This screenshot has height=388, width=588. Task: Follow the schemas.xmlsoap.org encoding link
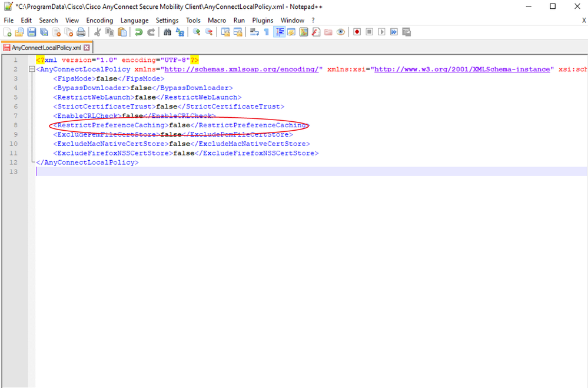pyautogui.click(x=241, y=69)
